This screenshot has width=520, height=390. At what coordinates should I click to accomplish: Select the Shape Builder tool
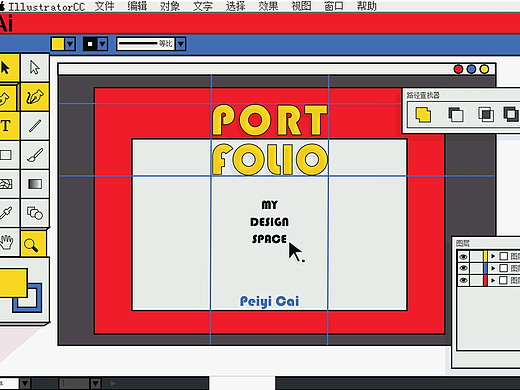(35, 213)
